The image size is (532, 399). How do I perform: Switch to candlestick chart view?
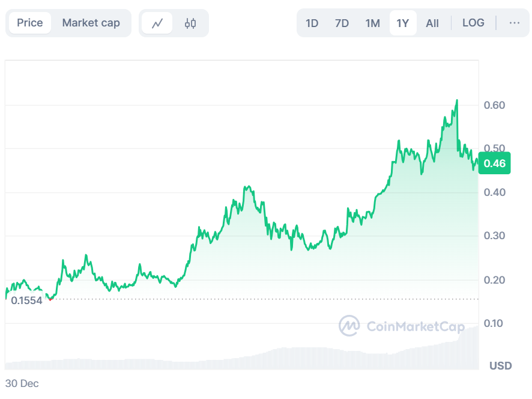tap(190, 23)
